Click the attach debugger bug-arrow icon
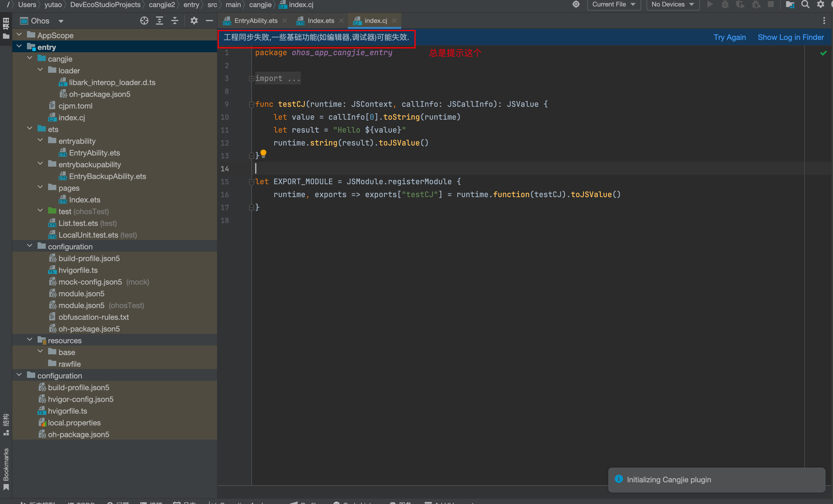This screenshot has height=504, width=833. tap(756, 4)
